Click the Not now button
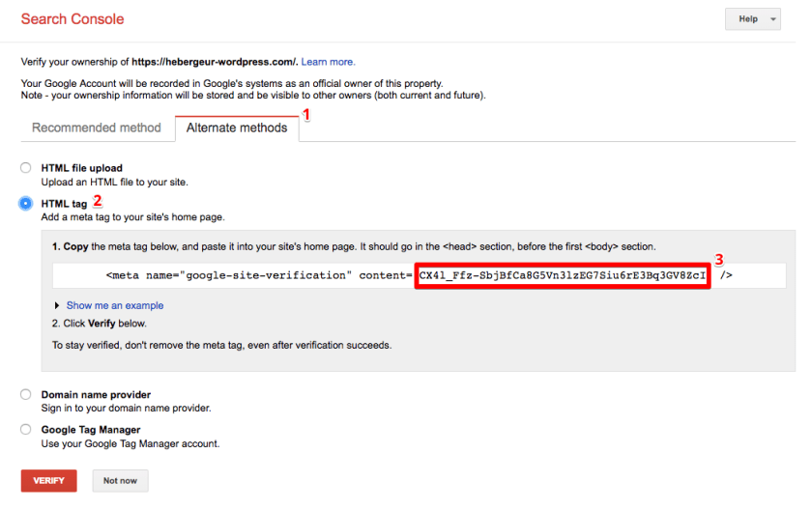This screenshot has width=812, height=510. pos(120,480)
